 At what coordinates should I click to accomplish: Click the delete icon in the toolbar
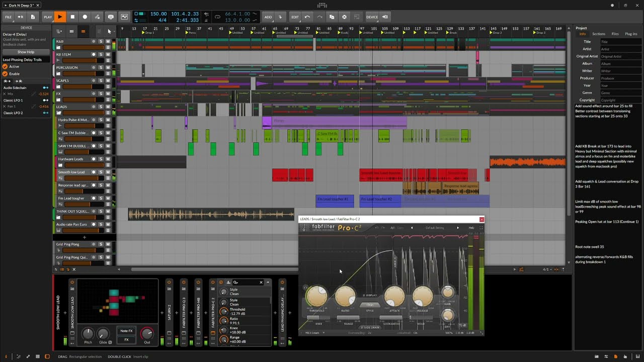tap(344, 17)
